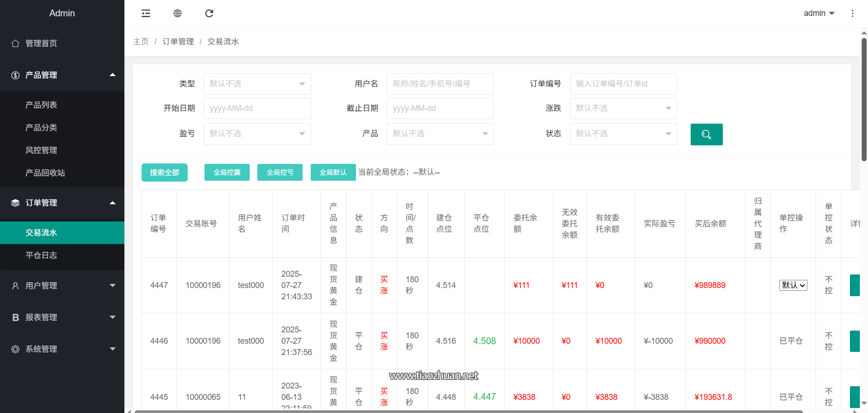Click the home icon beside 管理首页
The image size is (868, 413).
[x=15, y=43]
